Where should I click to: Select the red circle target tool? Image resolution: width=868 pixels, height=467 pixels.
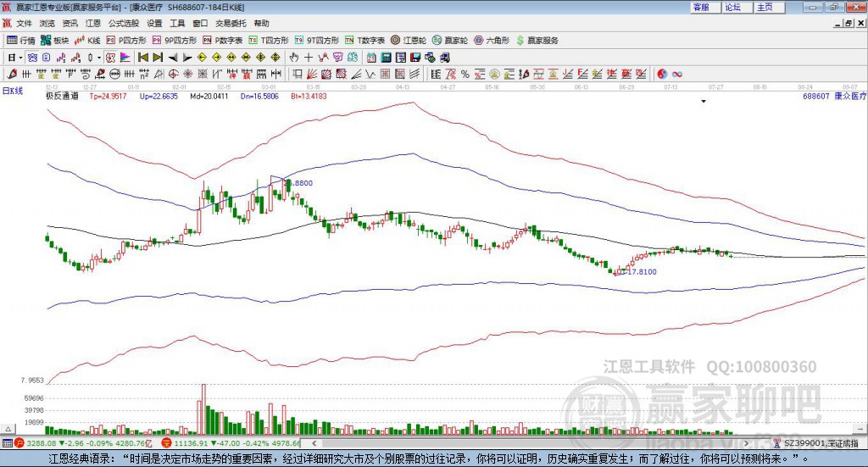pos(173,74)
